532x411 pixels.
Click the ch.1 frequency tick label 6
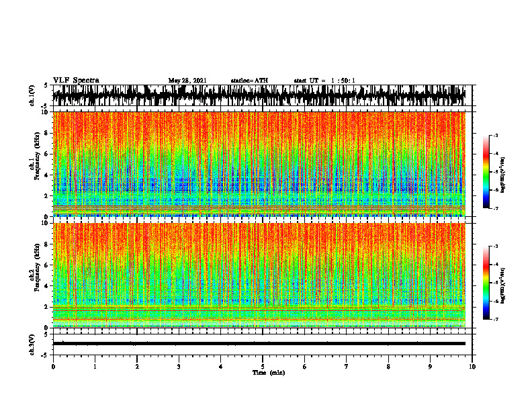46,154
